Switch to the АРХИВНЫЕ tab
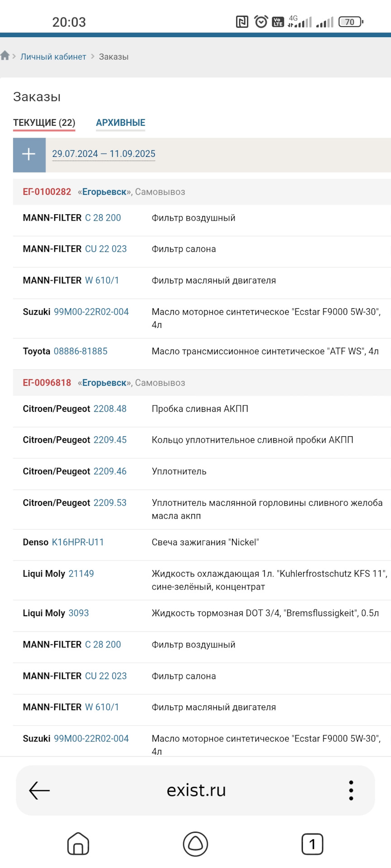Viewport: 391px width, 868px height. tap(120, 123)
